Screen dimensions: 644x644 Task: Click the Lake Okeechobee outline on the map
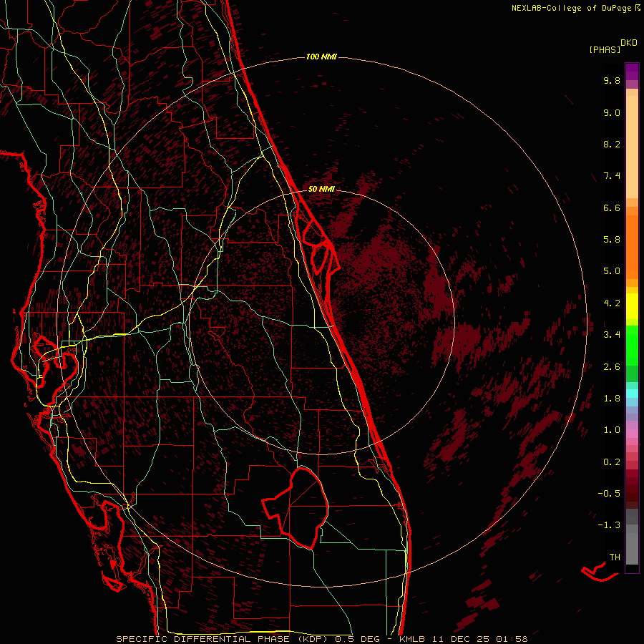point(296,509)
